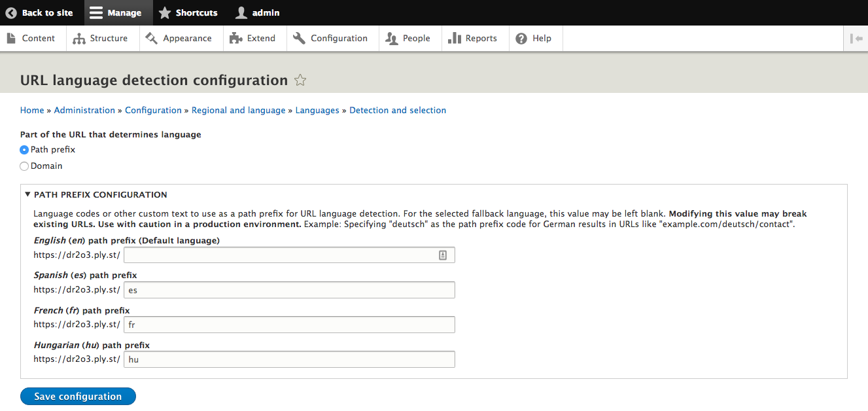
Task: Select the Path prefix radio button
Action: (25, 150)
